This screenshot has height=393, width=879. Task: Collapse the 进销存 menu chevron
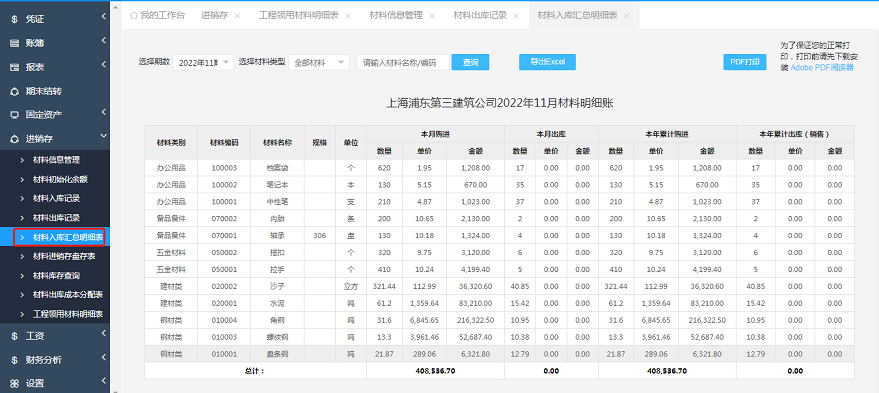point(104,136)
